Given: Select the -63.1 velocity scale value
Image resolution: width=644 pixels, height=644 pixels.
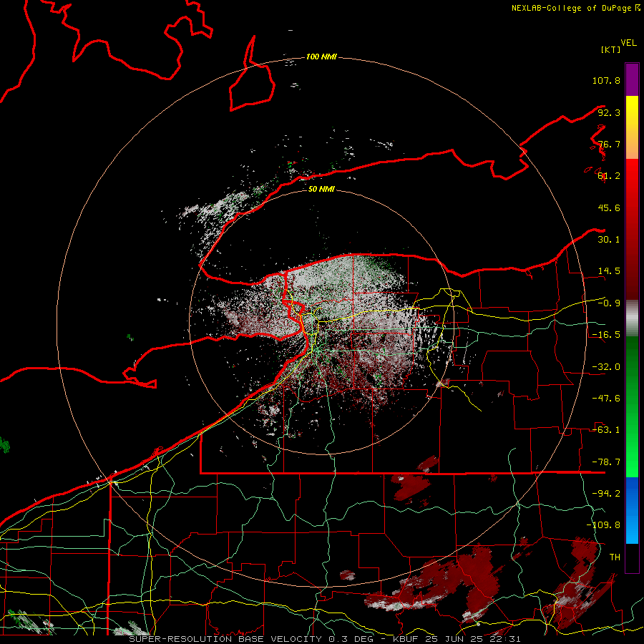Looking at the screenshot, I should [x=606, y=430].
